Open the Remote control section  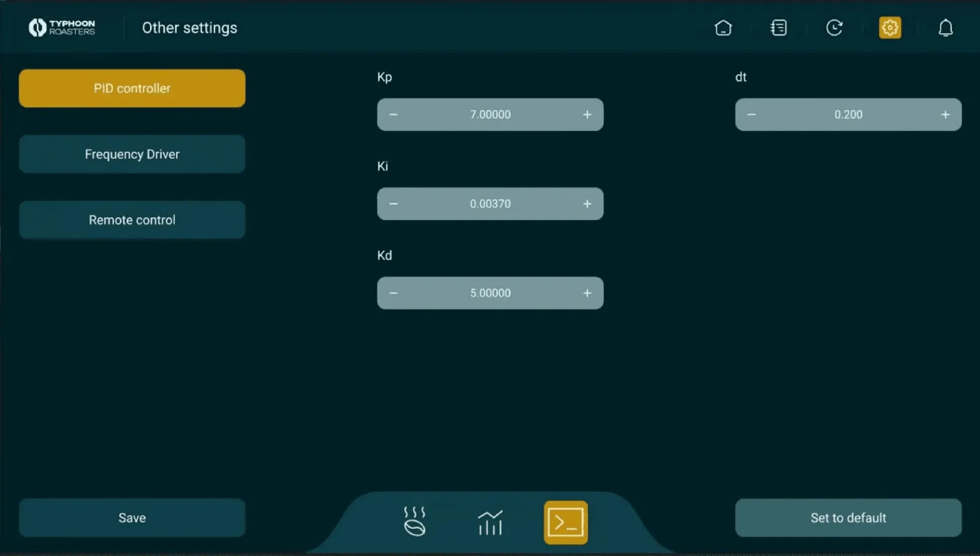click(132, 220)
